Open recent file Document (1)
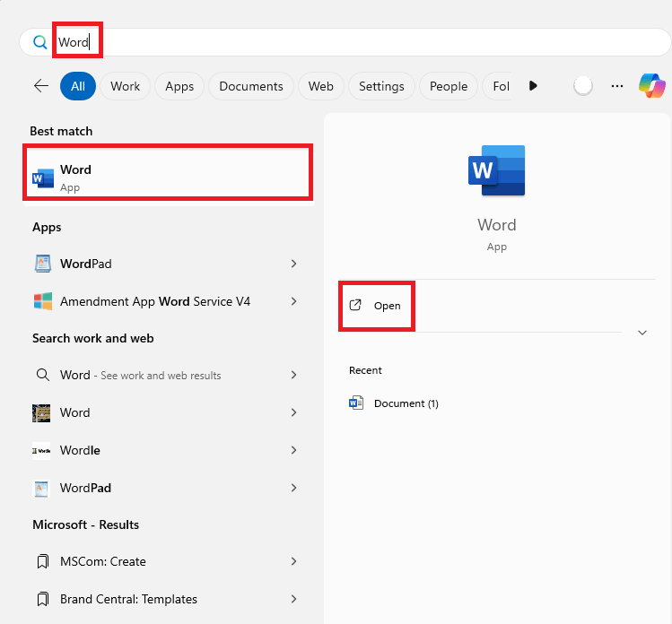 pos(406,403)
